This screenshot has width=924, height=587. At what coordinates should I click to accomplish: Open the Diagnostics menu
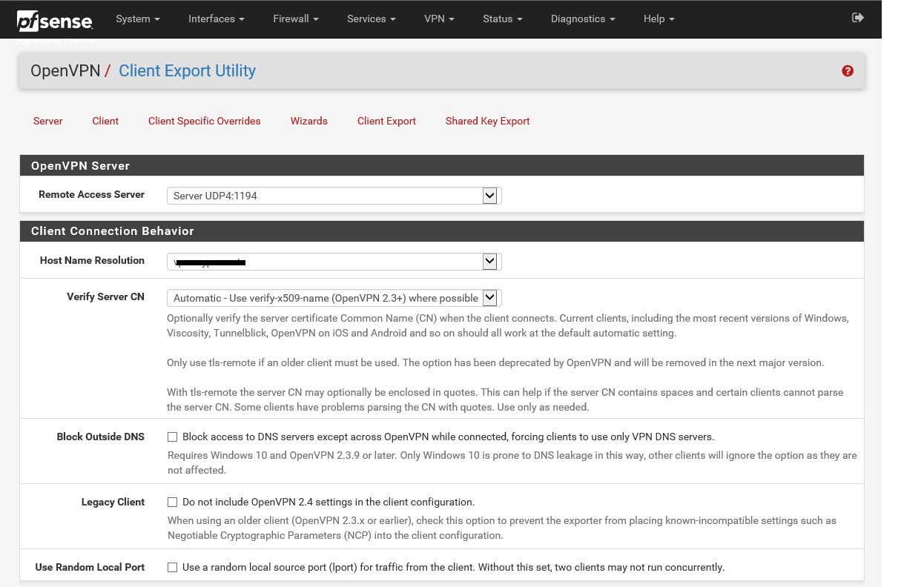pos(583,19)
